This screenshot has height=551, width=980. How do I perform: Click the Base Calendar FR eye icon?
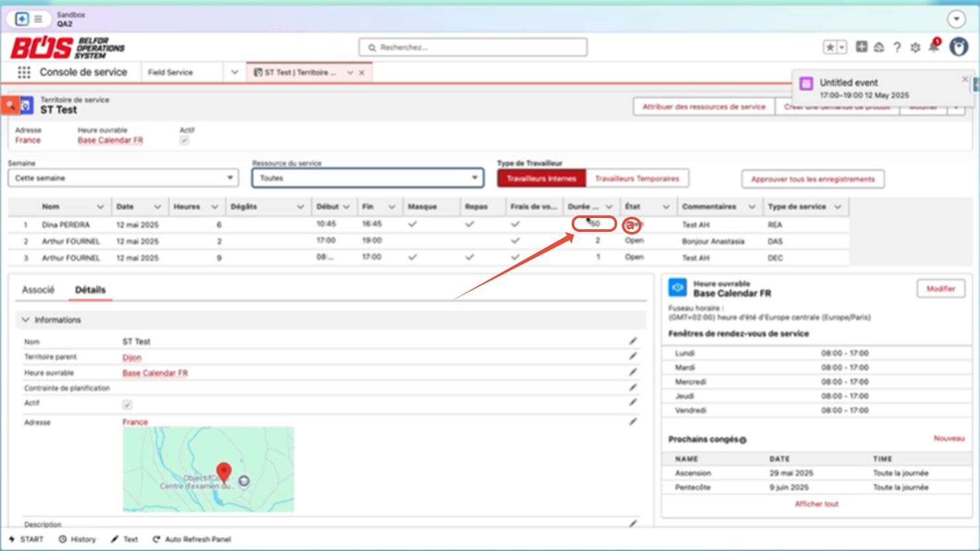677,287
